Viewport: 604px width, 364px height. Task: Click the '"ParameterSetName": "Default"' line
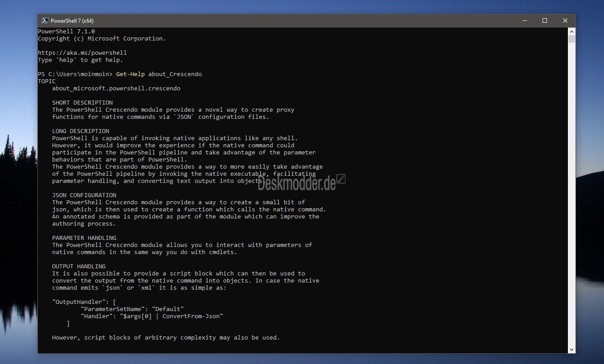(x=132, y=309)
